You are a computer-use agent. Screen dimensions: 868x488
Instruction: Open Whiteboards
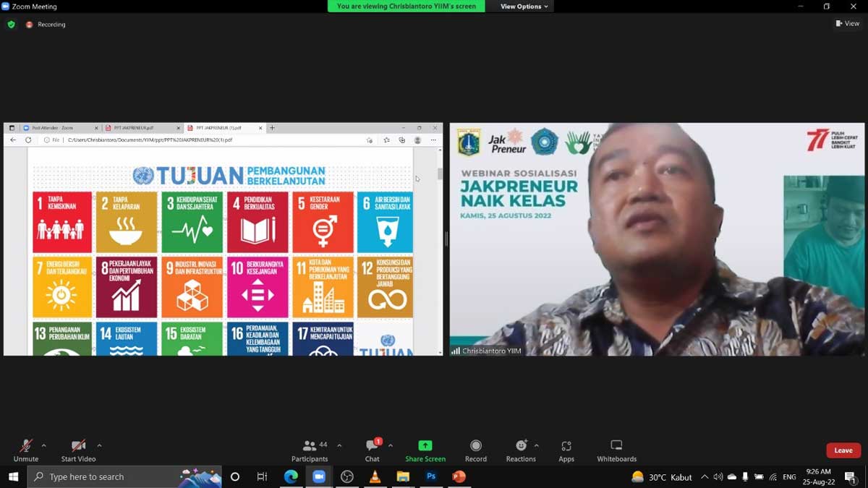pyautogui.click(x=616, y=447)
